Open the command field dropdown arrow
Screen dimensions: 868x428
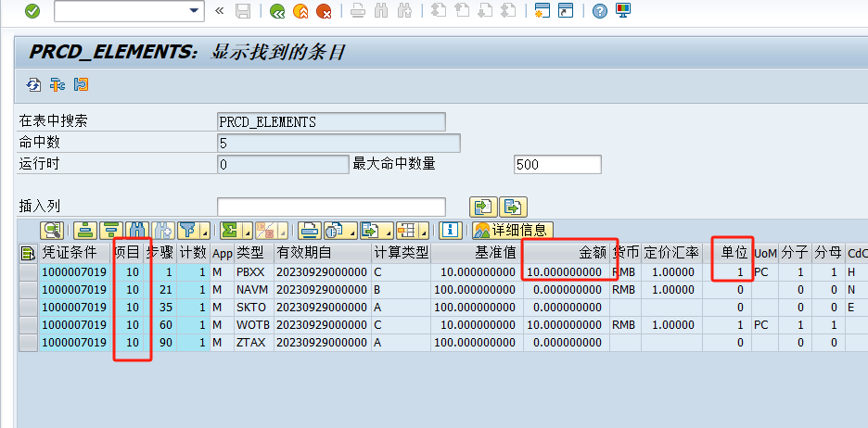pyautogui.click(x=193, y=10)
